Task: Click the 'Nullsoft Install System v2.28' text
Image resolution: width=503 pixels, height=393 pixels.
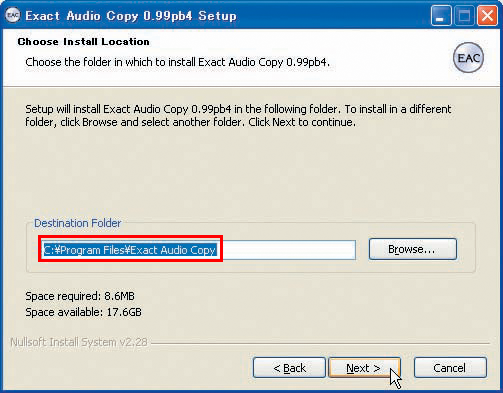Action: coord(79,342)
